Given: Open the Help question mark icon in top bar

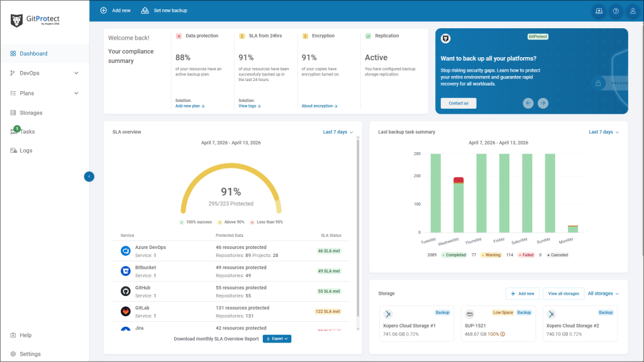Looking at the screenshot, I should coord(616,11).
